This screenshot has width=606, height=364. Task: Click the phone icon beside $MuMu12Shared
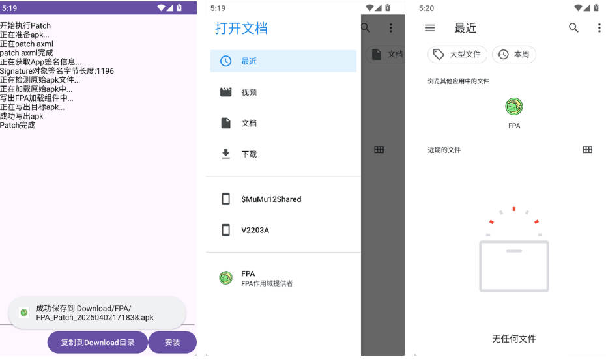pyautogui.click(x=225, y=199)
